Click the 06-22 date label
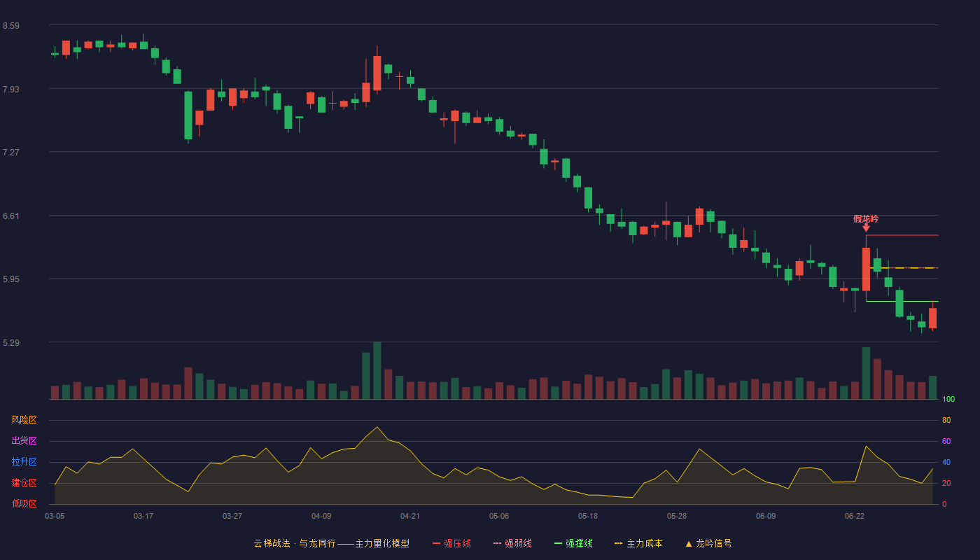 (x=855, y=516)
